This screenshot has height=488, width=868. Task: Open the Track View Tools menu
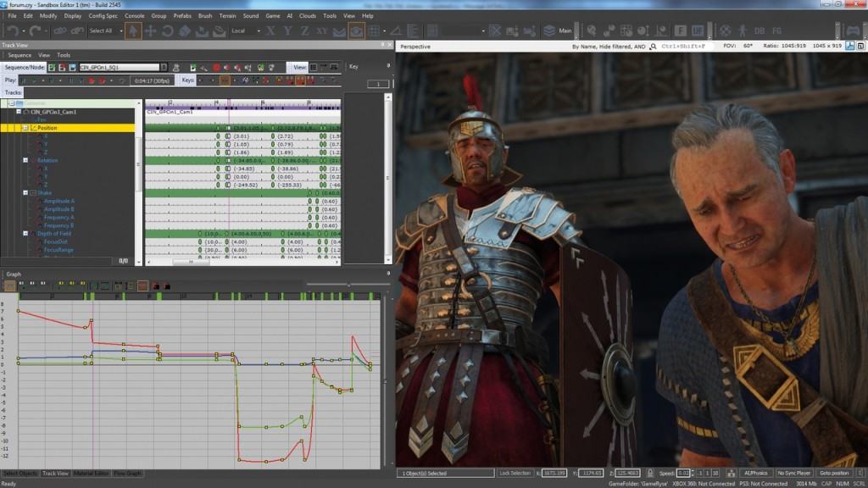point(64,55)
